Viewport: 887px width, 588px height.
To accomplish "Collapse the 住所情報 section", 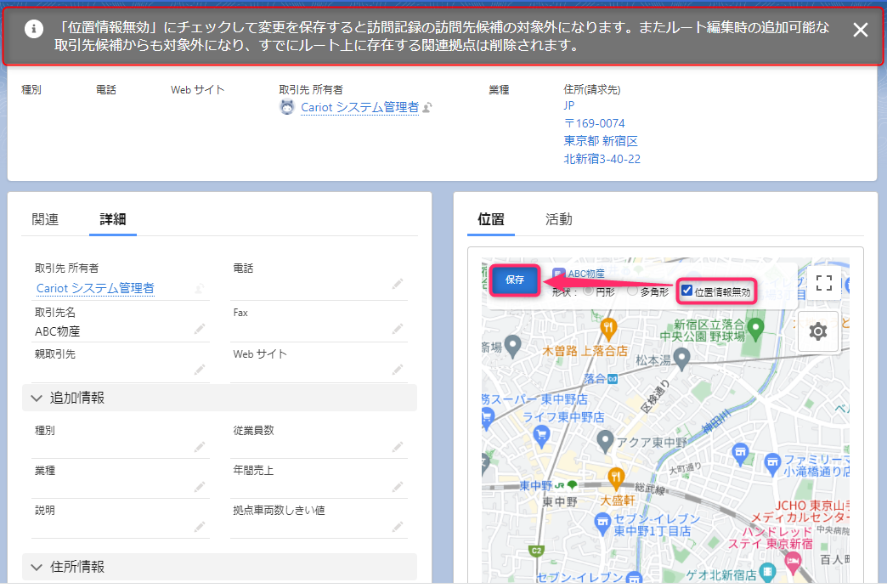I will (219, 567).
